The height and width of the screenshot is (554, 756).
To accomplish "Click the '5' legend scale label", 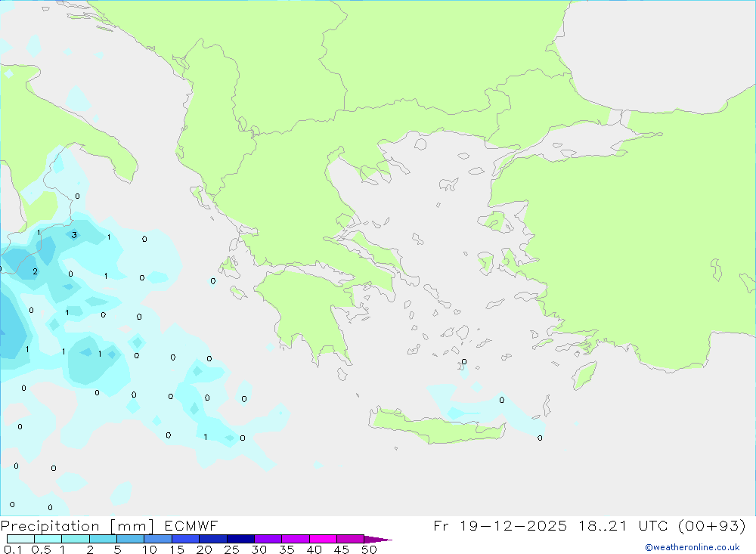I will [x=117, y=549].
